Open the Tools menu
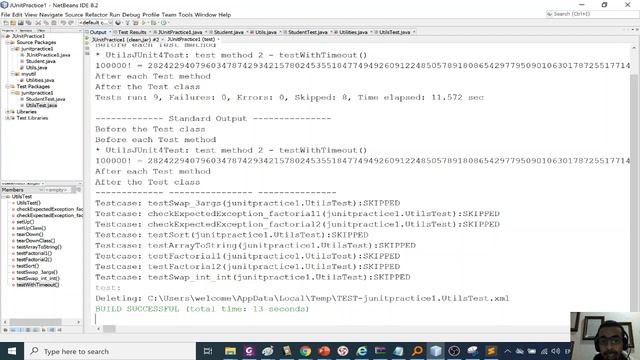Screen dimensions: 640x360 185,15
